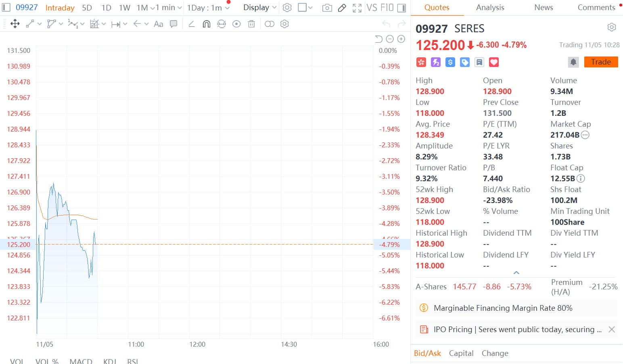Click the orange Trade button
The image size is (623, 364).
(x=601, y=62)
